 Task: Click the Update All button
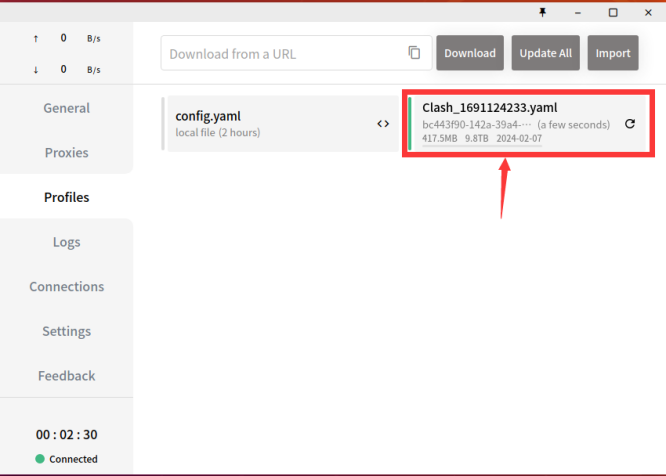545,53
